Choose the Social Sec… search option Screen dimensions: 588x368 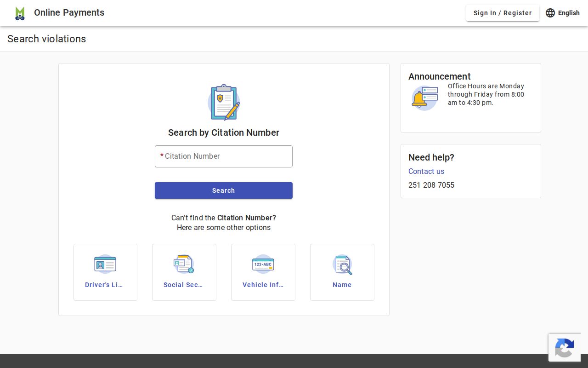pos(184,272)
